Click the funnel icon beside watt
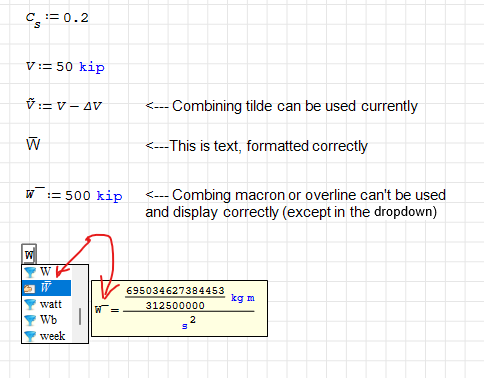 [30, 304]
